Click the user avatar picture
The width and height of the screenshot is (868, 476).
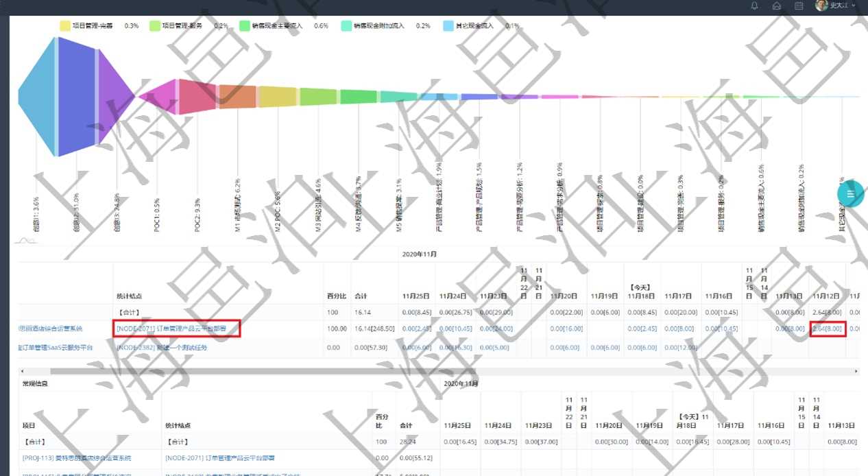pos(821,5)
